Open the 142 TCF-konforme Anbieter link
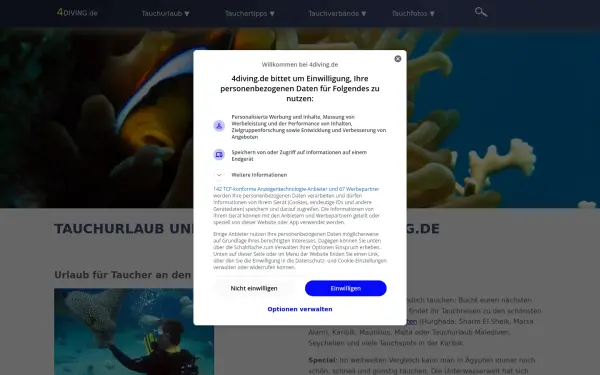 296,189
